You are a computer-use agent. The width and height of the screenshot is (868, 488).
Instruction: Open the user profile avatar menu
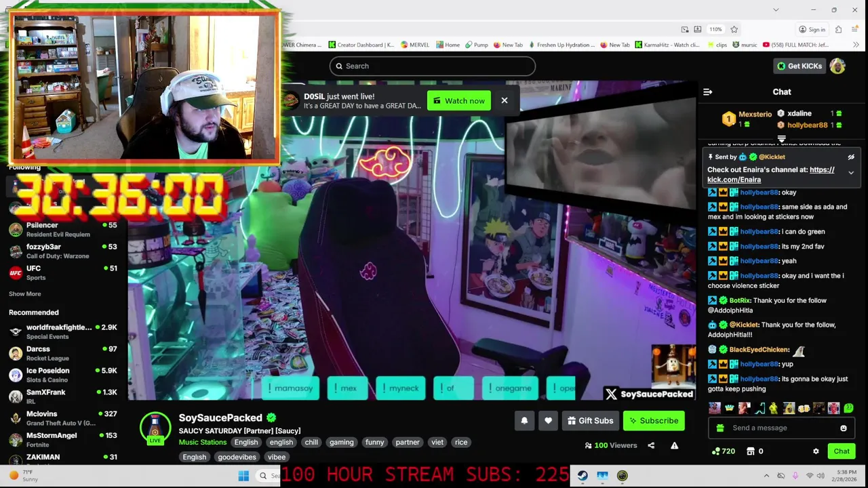pos(837,66)
